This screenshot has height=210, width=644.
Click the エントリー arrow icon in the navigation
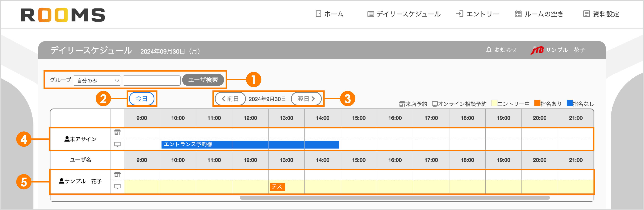pos(459,14)
